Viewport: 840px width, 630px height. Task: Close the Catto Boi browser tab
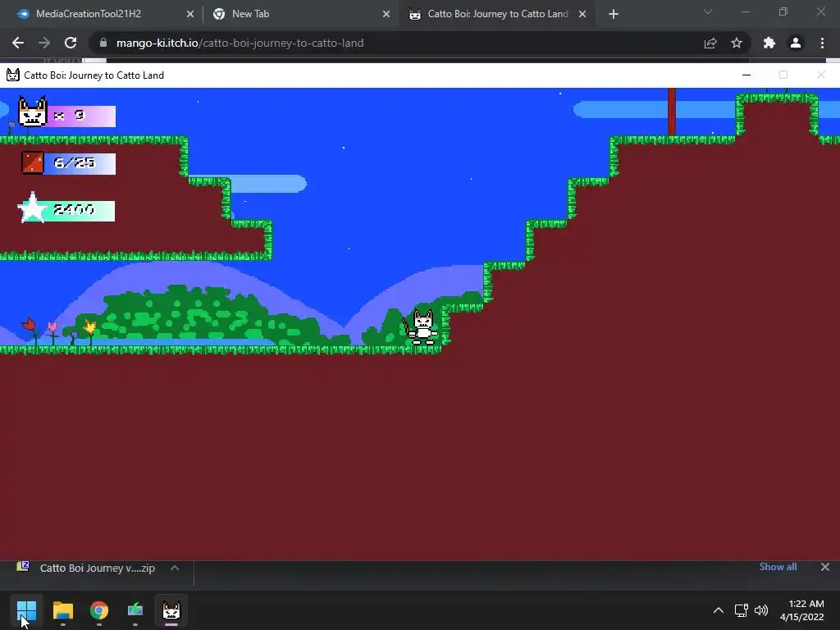[582, 14]
